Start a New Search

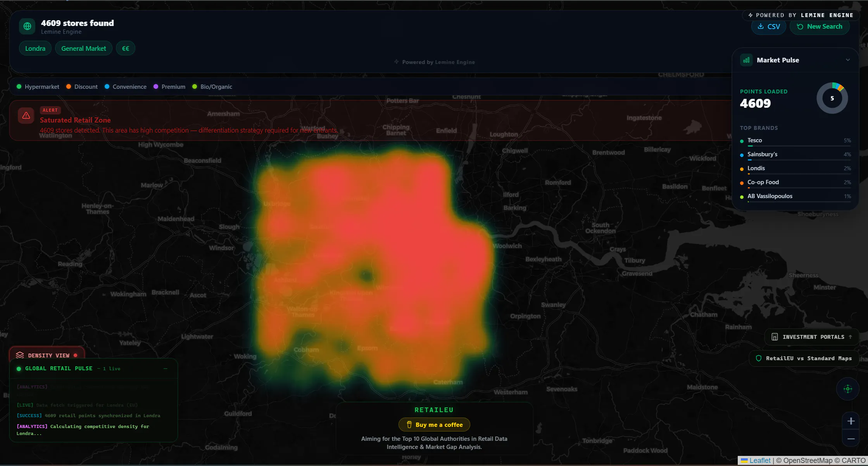[x=820, y=27]
